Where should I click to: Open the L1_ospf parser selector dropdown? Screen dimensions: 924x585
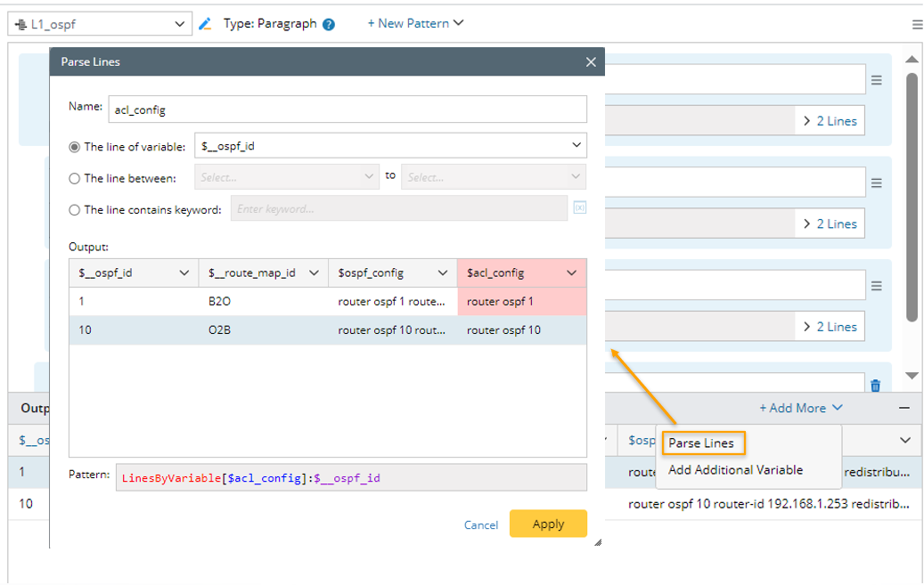click(x=100, y=24)
